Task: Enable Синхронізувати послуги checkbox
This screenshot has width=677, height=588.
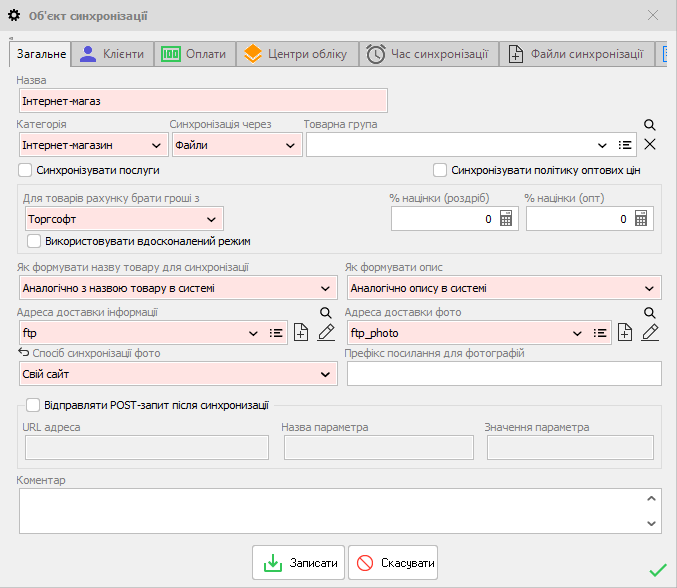Action: (25, 170)
